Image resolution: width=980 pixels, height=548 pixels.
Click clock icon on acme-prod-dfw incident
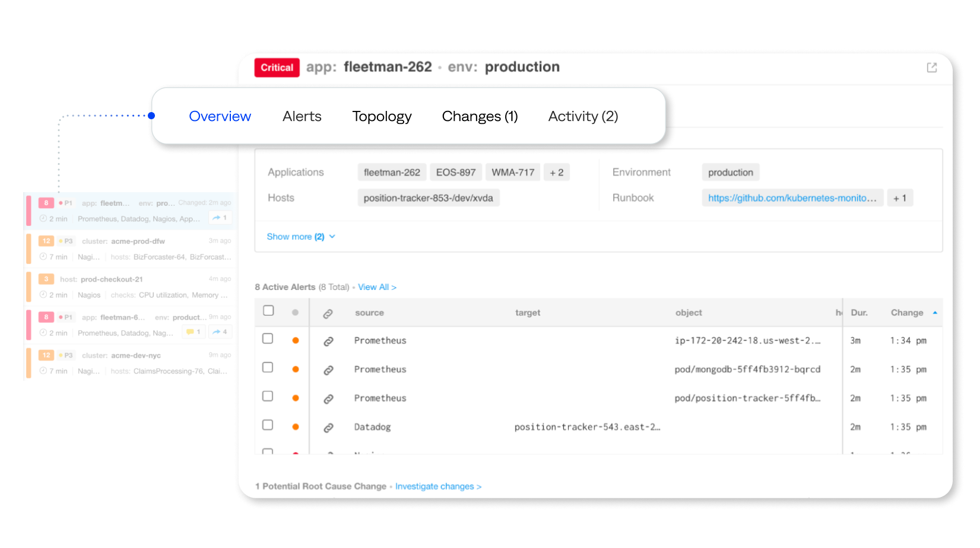pos(43,257)
